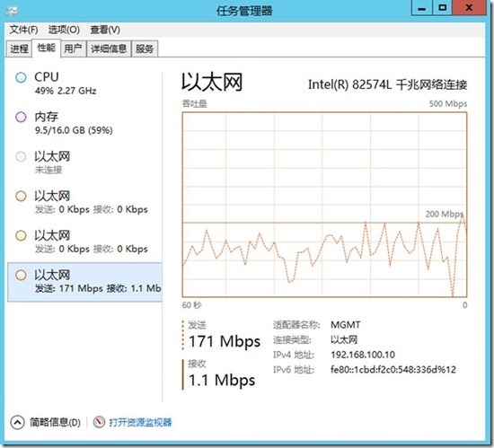This screenshot has height=448, width=494.
Task: Click the Ethernet throughput graph
Action: coord(324,205)
